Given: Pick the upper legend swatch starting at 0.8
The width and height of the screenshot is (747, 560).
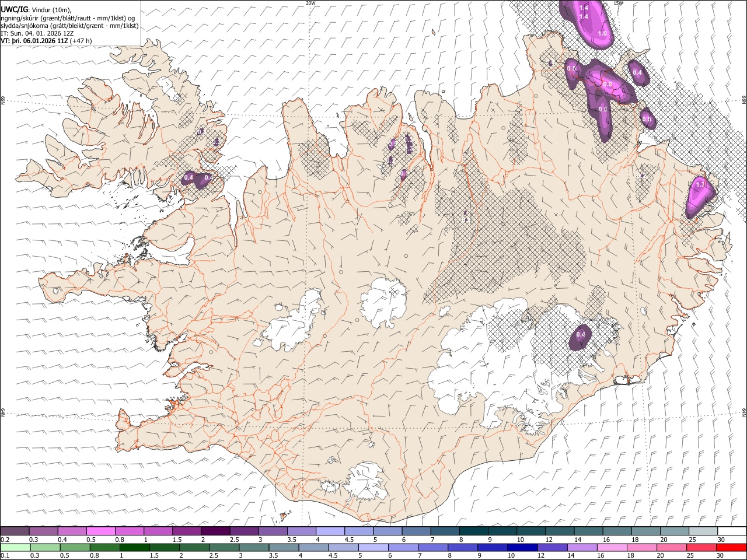Looking at the screenshot, I should (x=129, y=531).
